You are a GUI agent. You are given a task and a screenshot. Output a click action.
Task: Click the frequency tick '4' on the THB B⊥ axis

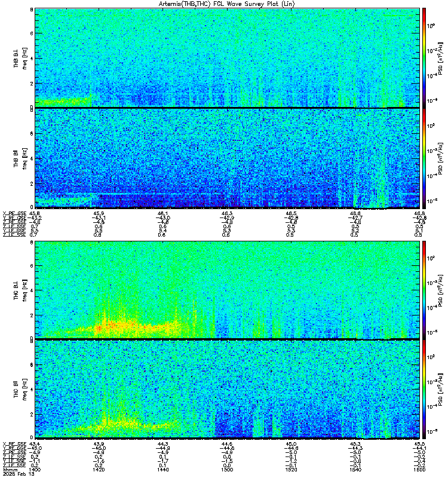[x=32, y=58]
